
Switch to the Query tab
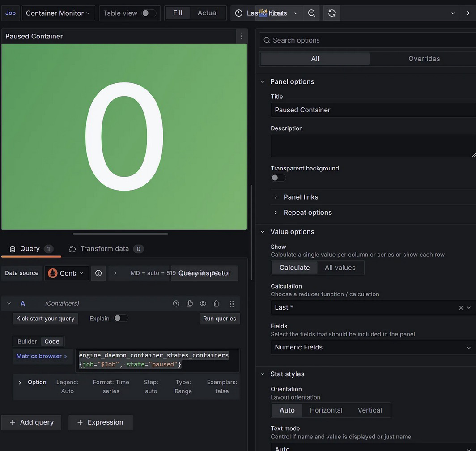[31, 249]
